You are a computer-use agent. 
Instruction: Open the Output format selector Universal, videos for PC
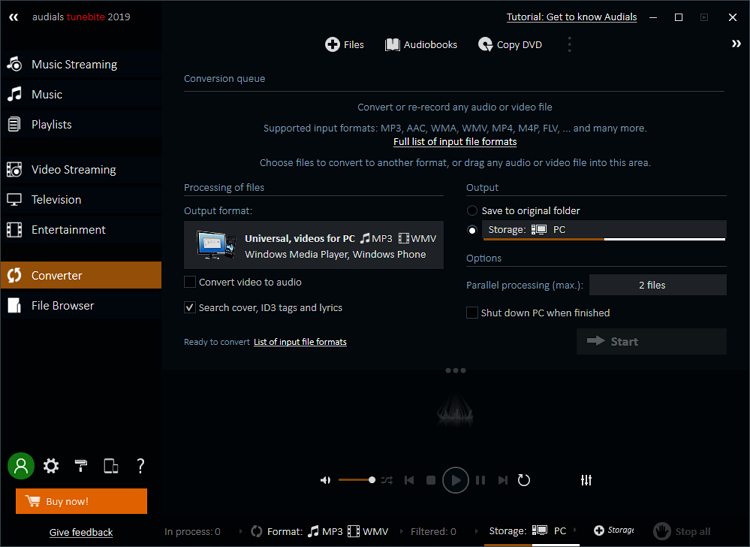click(x=314, y=245)
